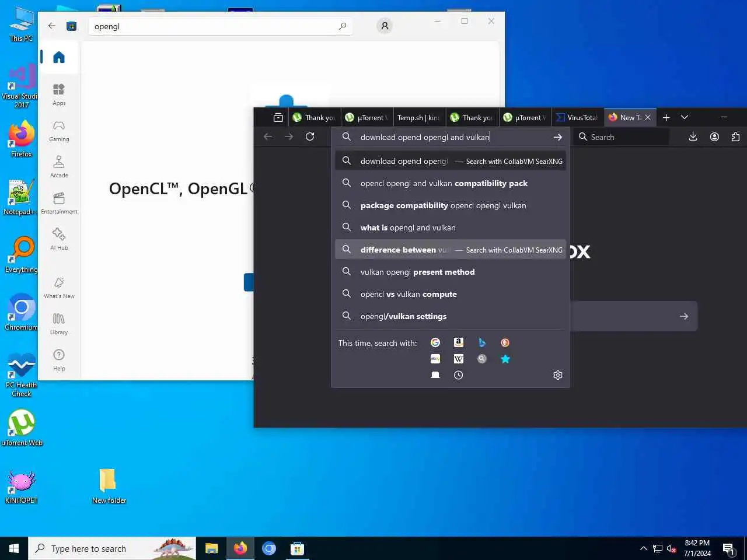The width and height of the screenshot is (747, 560).
Task: Click Microsoft Store taskbar icon
Action: (297, 548)
